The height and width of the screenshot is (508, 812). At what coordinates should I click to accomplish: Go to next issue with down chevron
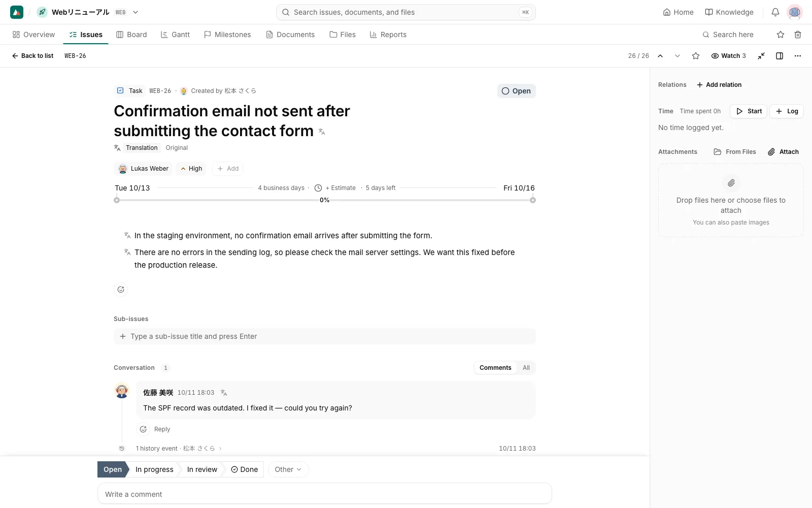[x=678, y=56]
